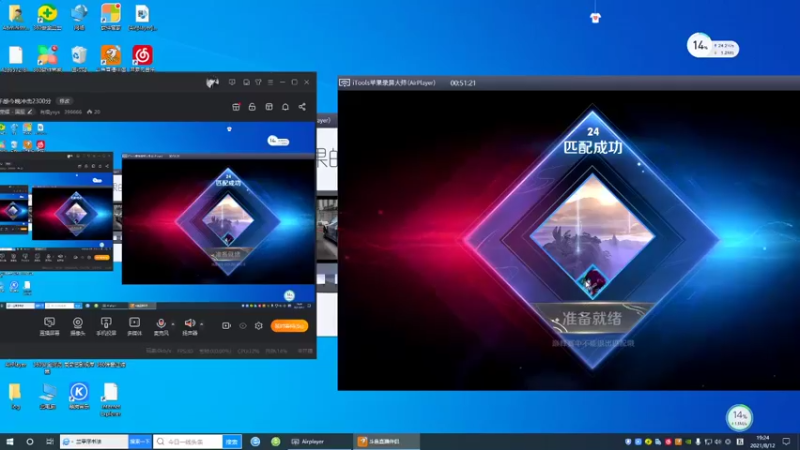The height and width of the screenshot is (450, 800).
Task: Open the skin icon in the title bar
Action: [x=258, y=82]
